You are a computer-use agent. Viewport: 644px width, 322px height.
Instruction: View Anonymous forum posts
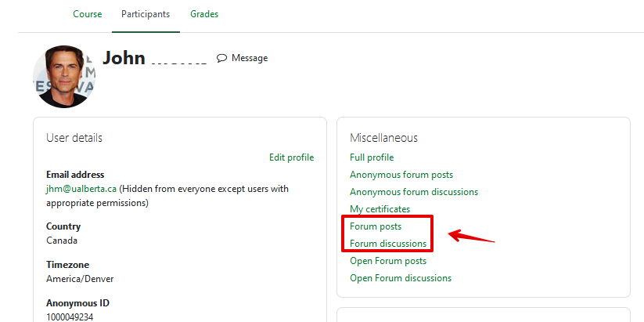(x=401, y=175)
